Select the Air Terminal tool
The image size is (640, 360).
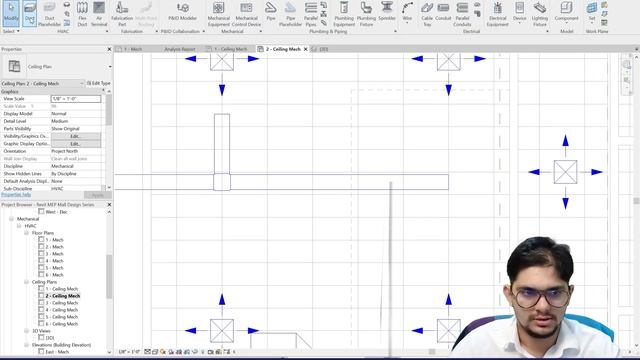(99, 13)
